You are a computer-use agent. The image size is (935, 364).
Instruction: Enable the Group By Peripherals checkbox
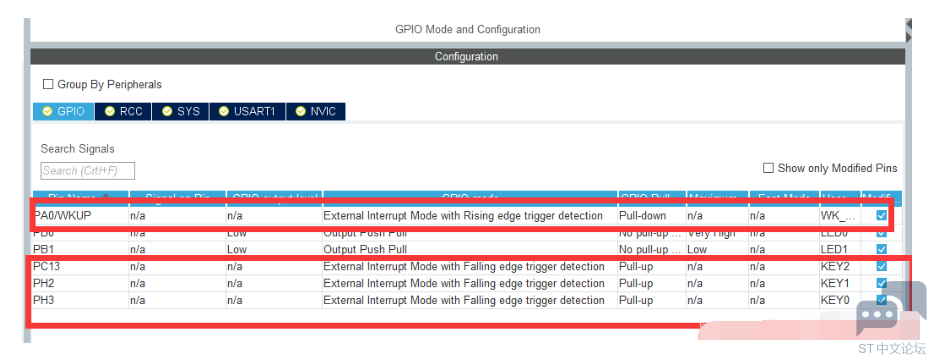click(x=48, y=84)
